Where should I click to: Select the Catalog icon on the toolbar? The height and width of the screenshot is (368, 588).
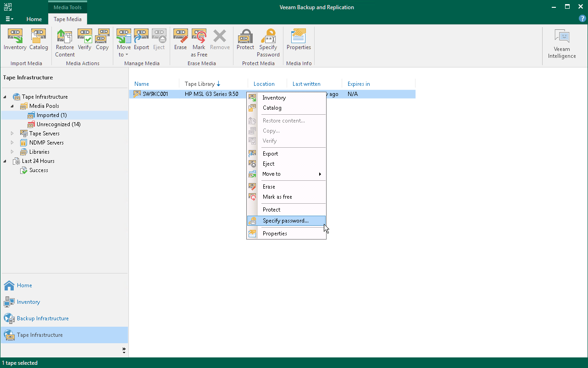pos(39,39)
